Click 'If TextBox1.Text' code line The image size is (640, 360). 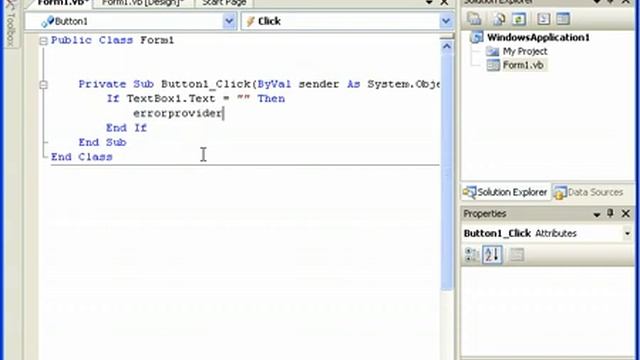196,98
